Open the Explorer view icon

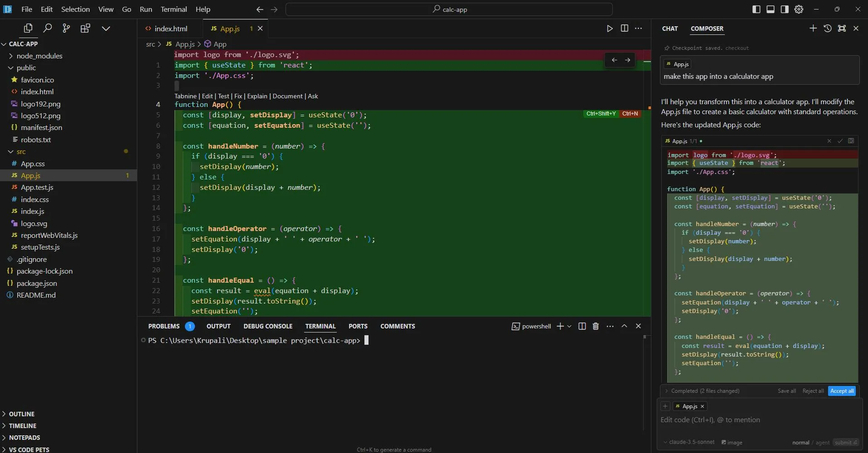(28, 29)
